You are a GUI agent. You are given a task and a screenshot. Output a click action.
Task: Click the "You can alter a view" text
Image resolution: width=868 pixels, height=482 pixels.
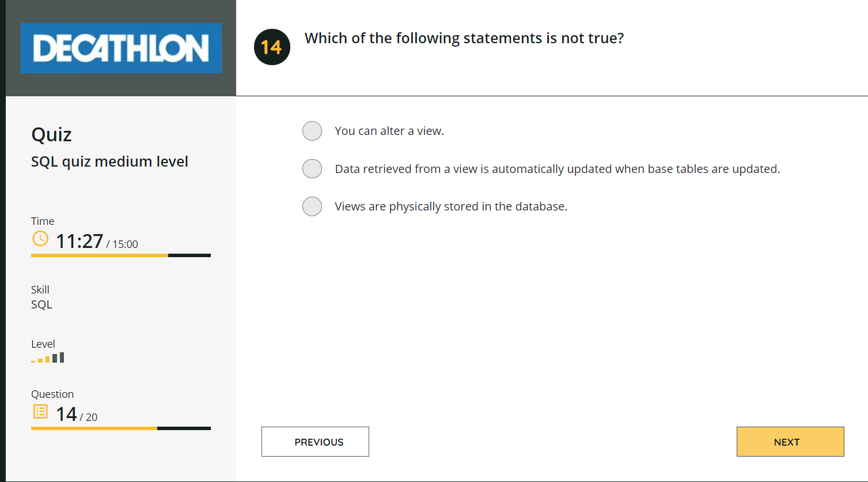(389, 131)
